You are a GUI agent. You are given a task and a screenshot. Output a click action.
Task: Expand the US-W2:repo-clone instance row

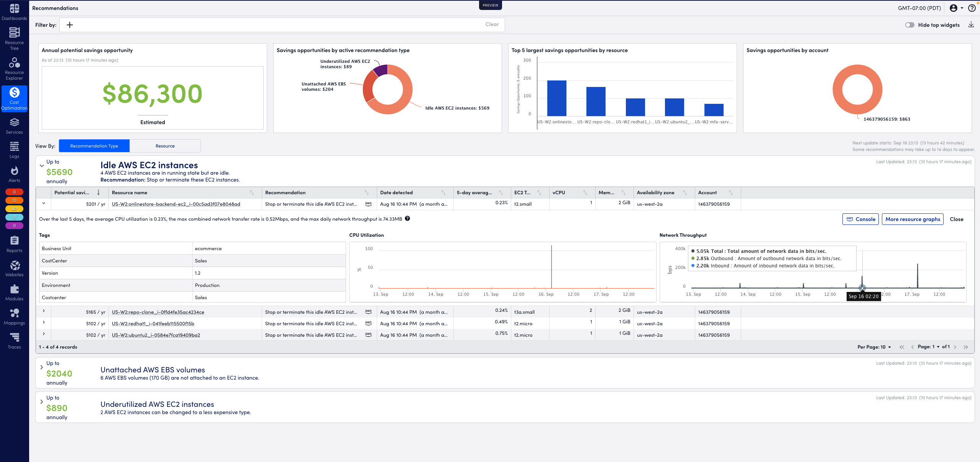43,311
